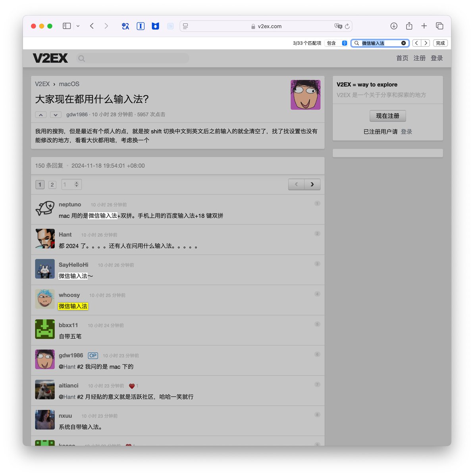Go to page 2 of the replies

tap(52, 184)
